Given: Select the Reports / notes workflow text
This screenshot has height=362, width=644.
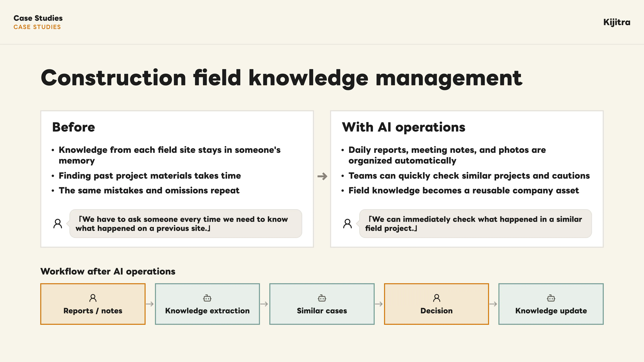Looking at the screenshot, I should [93, 311].
